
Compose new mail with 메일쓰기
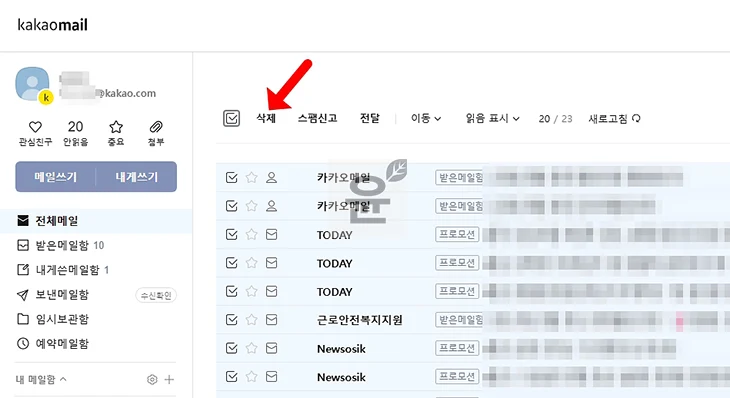pyautogui.click(x=55, y=177)
